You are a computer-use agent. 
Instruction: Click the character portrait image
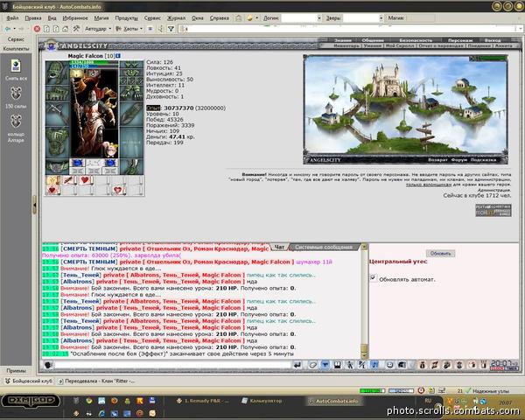click(x=94, y=113)
